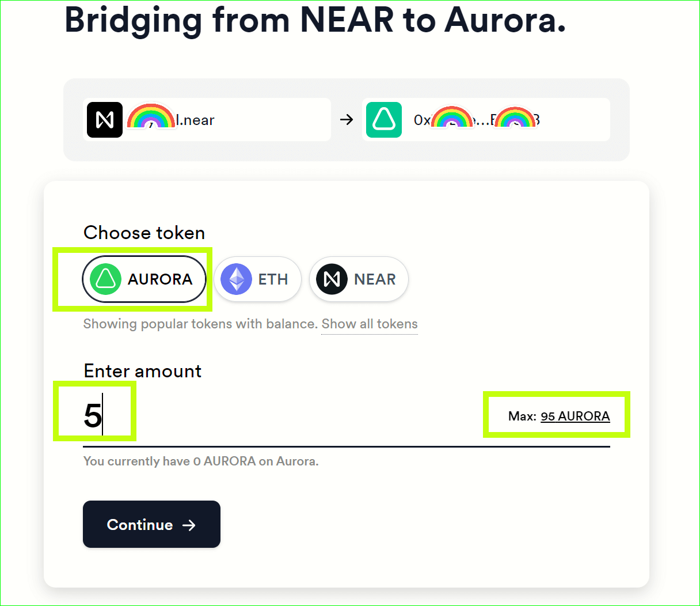
Task: Click the green triangle icon in the AURORA chip
Action: (105, 279)
